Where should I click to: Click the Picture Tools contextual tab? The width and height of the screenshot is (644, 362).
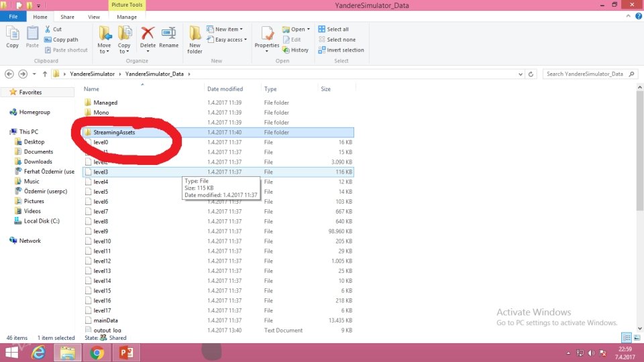pyautogui.click(x=127, y=5)
